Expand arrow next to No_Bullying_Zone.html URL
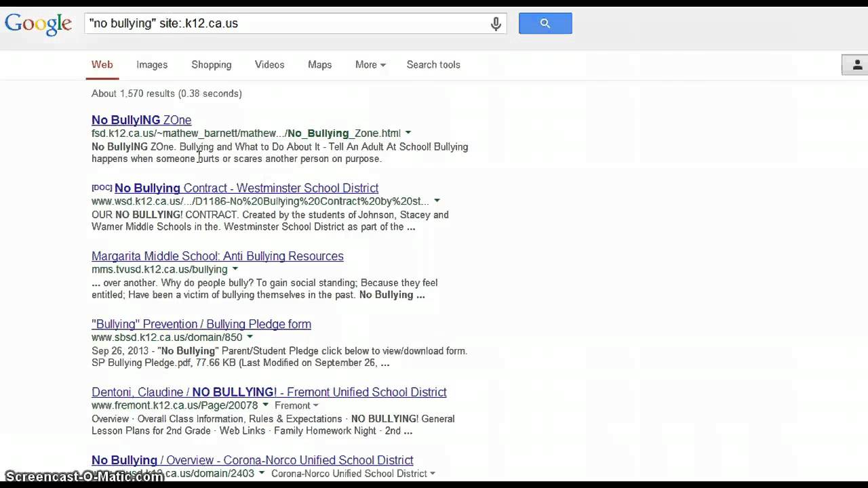The width and height of the screenshot is (868, 488). pyautogui.click(x=408, y=133)
